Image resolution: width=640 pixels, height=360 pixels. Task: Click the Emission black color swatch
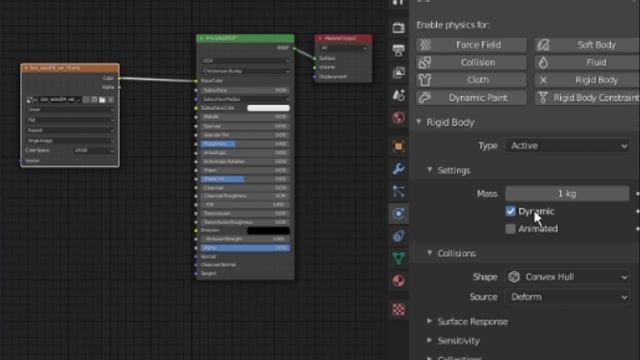coord(268,230)
